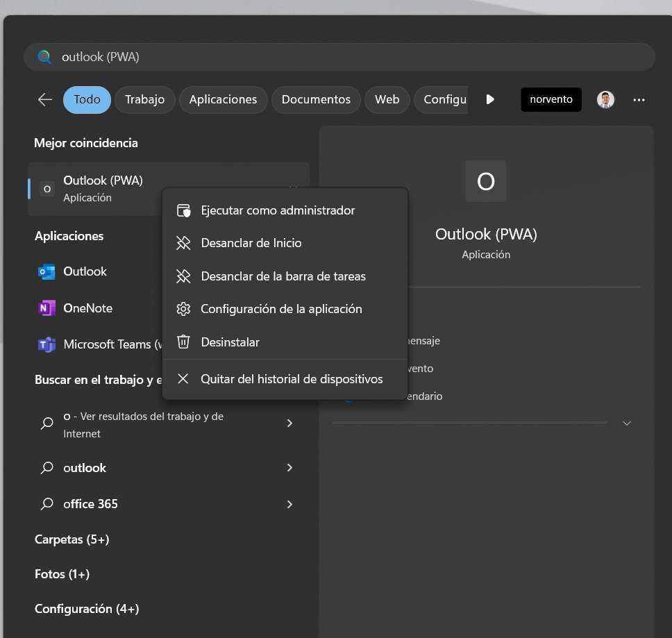Show more filter tabs with play arrow

[x=490, y=99]
